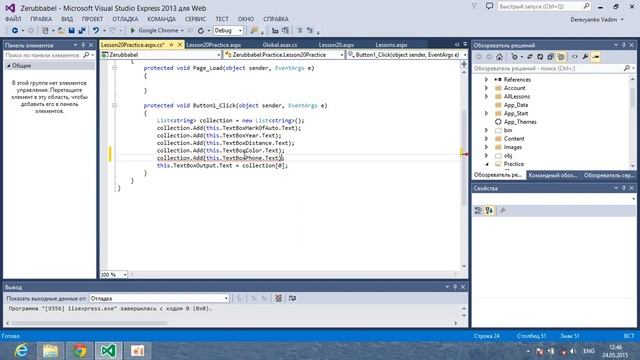The image size is (640, 360).
Task: Toggle word wrap in the output panel
Action: point(292,298)
